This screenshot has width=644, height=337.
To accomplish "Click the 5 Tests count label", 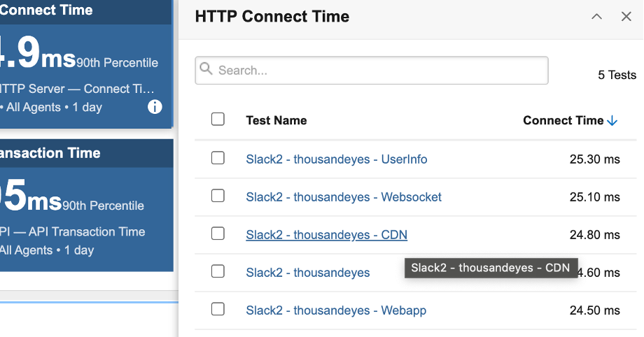I will [617, 75].
